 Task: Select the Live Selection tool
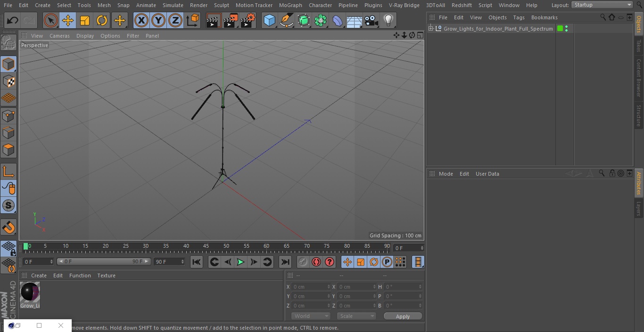[50, 20]
